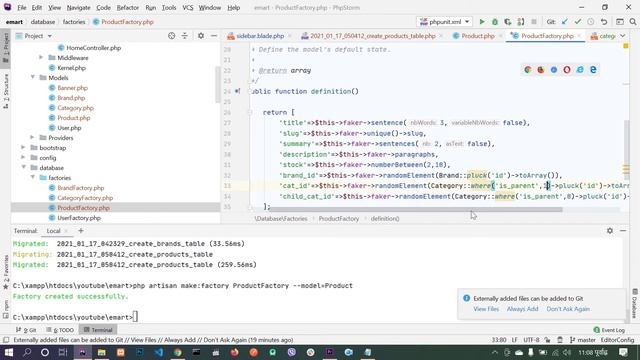Screen dimensions: 640x360
Task: Select the editor horizontal scrollbar thumb
Action: click(x=415, y=209)
